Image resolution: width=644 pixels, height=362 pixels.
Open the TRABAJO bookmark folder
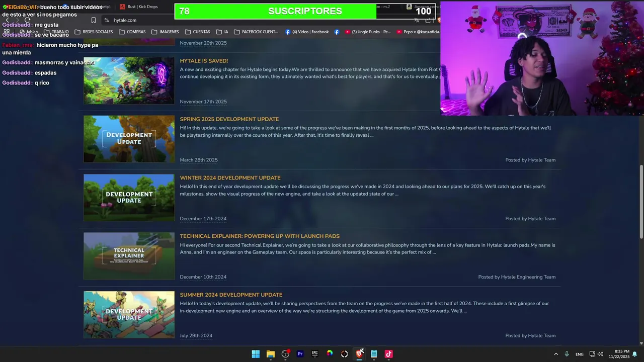coord(56,32)
